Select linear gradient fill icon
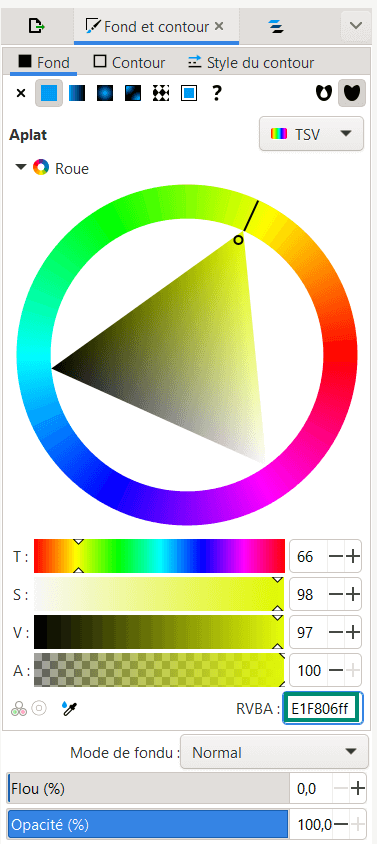The width and height of the screenshot is (377, 844). pyautogui.click(x=77, y=94)
